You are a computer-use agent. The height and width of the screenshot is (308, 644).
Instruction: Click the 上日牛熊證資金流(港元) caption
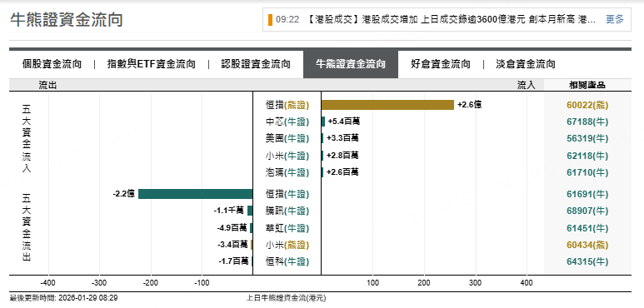286,298
